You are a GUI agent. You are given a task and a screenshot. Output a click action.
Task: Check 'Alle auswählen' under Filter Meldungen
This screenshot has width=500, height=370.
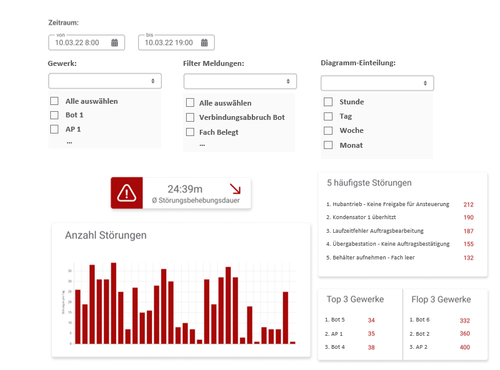coord(190,103)
